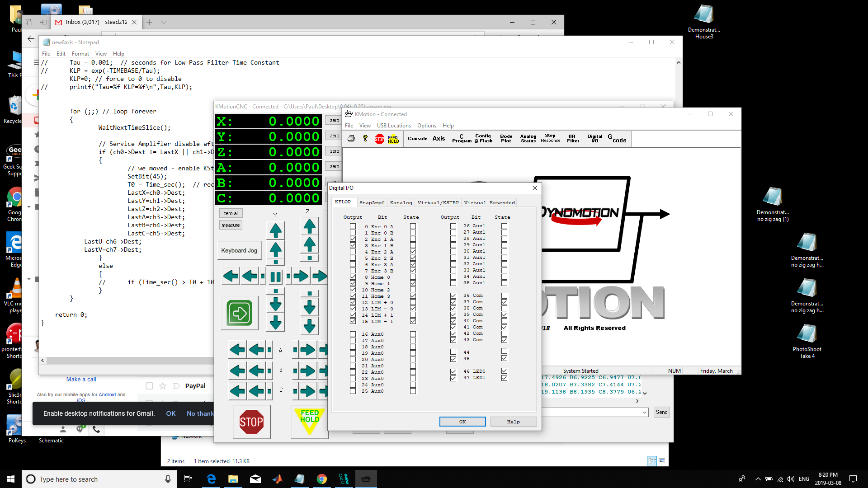Viewport: 868px width, 488px height.
Task: Toggle output checkbox for bit 16 Aux0
Action: pos(353,334)
